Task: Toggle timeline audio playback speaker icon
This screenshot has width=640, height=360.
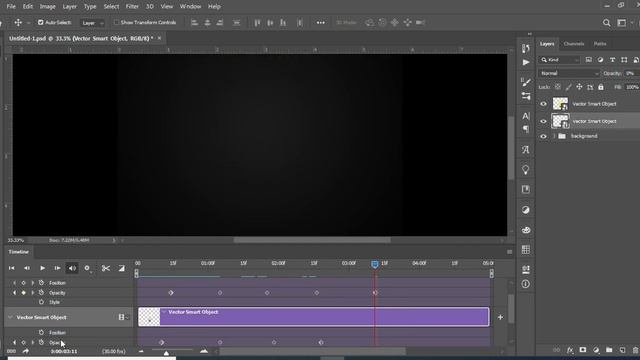Action: (x=72, y=268)
